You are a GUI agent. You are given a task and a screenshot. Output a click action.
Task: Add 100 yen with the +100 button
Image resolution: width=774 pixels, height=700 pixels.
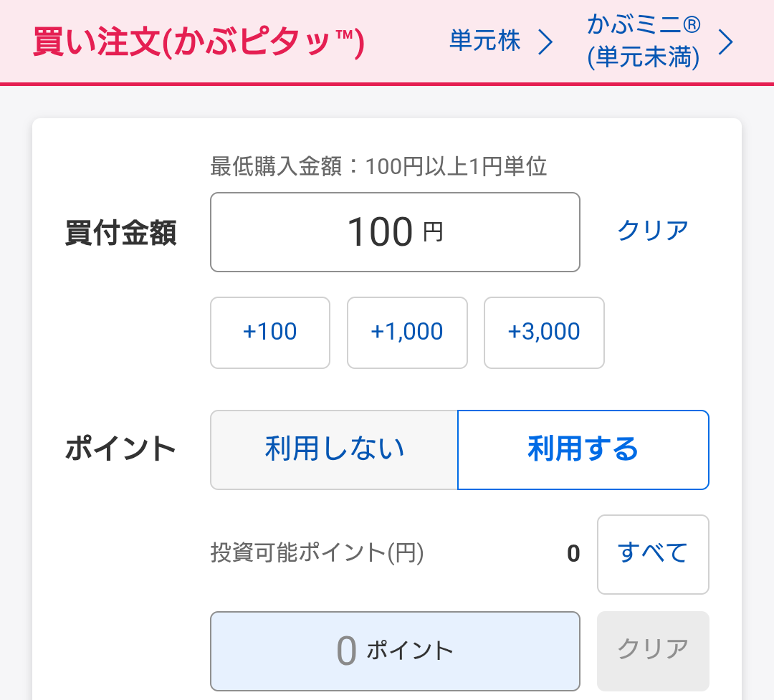tap(270, 332)
